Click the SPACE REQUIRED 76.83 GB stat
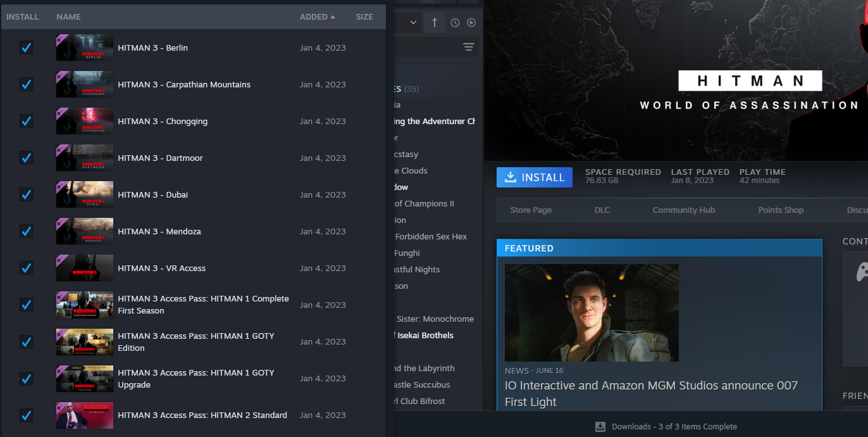 point(623,176)
